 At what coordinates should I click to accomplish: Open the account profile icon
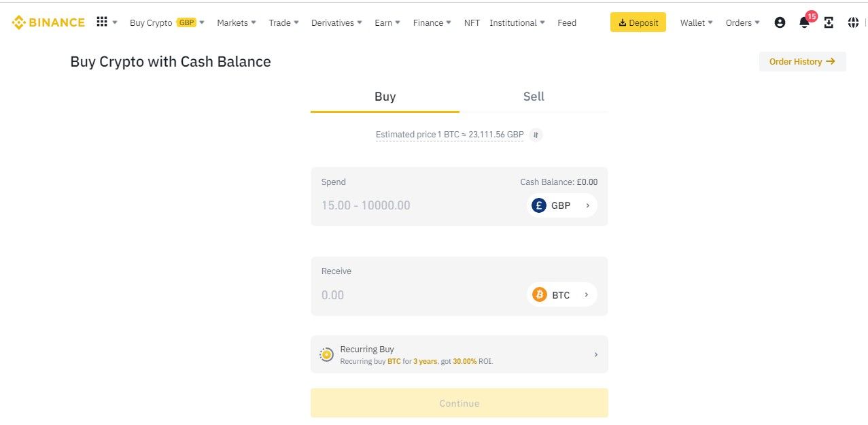tap(780, 22)
